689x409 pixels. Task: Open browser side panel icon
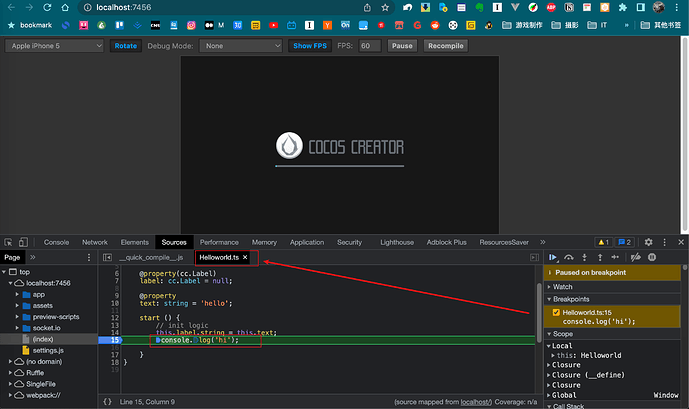pyautogui.click(x=641, y=7)
